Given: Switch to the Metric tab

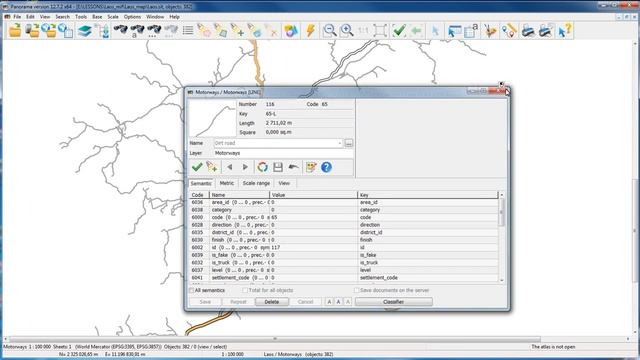Looking at the screenshot, I should [x=227, y=183].
